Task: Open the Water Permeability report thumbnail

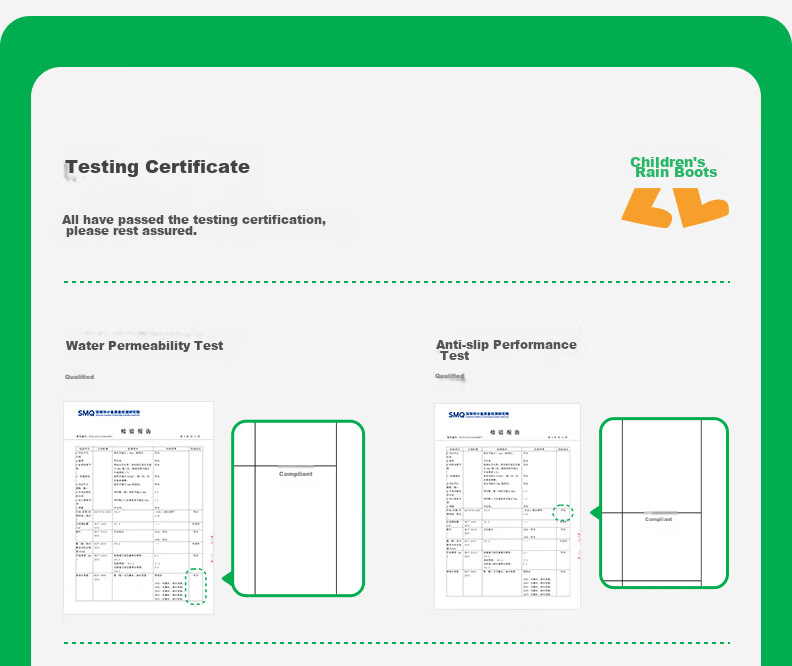Action: [138, 507]
